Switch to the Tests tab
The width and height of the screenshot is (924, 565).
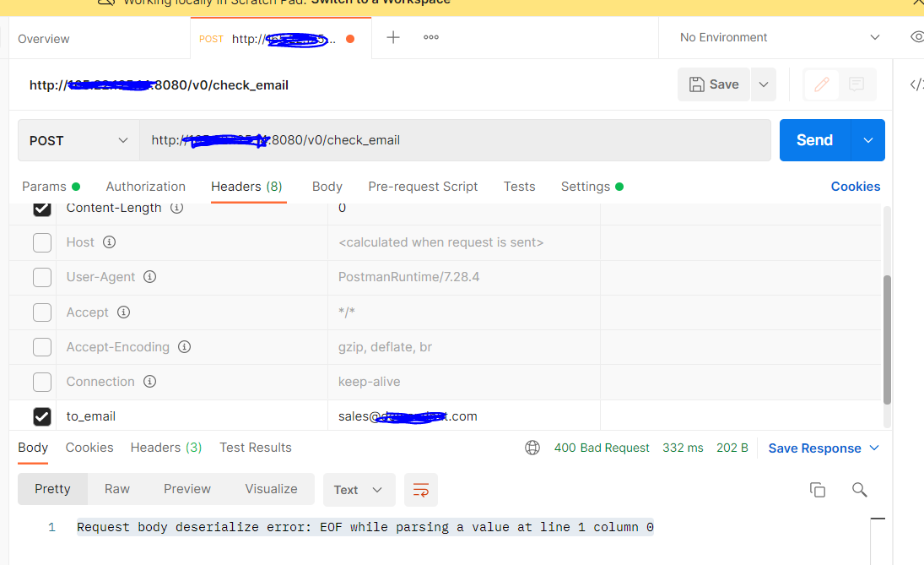[x=519, y=186]
